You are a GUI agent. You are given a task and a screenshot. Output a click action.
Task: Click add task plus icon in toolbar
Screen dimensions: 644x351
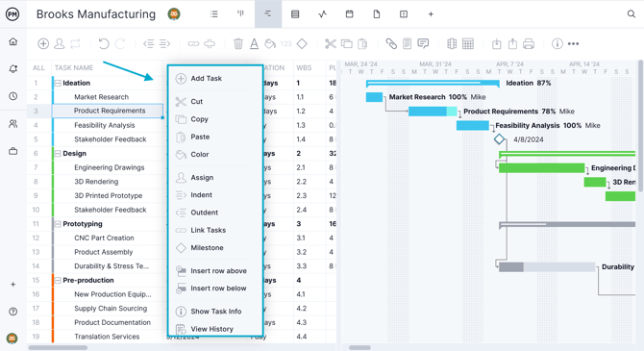(43, 43)
